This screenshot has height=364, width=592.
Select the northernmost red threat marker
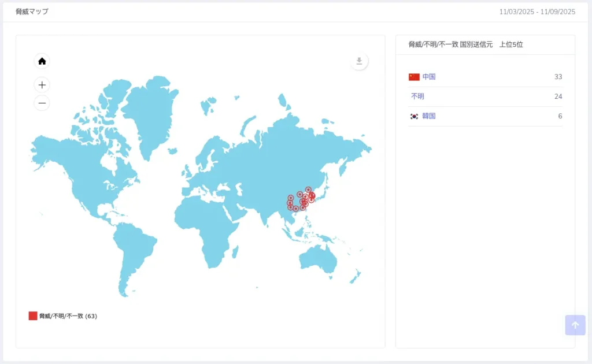tap(308, 190)
